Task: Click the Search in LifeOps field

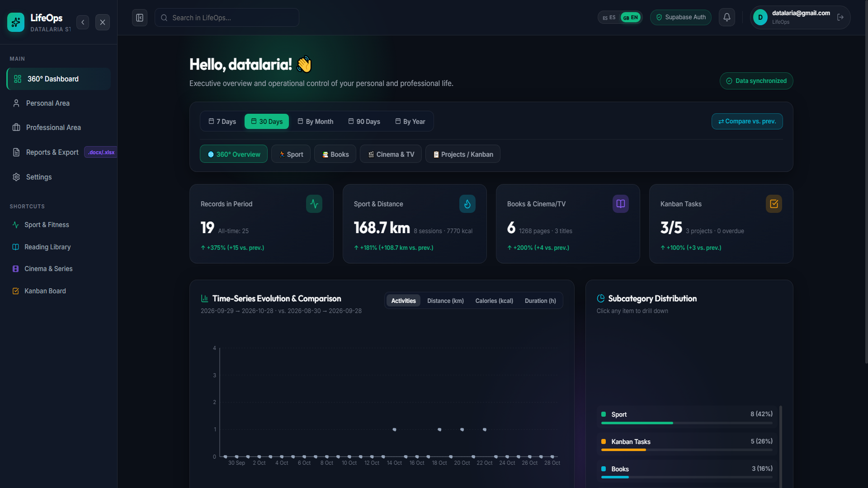Action: [x=227, y=18]
